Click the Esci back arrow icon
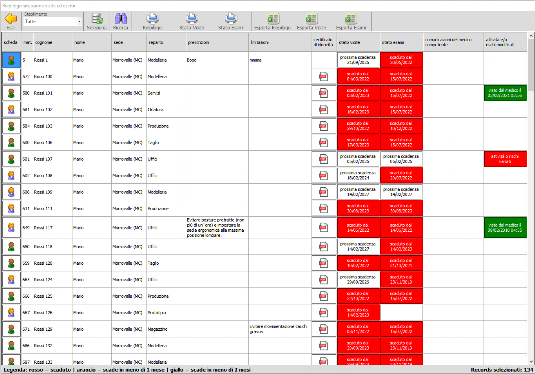535x374 pixels. [x=11, y=19]
